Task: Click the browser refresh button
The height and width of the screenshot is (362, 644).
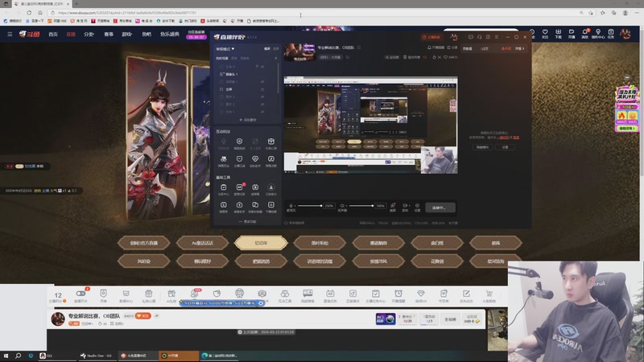Action: (29, 13)
